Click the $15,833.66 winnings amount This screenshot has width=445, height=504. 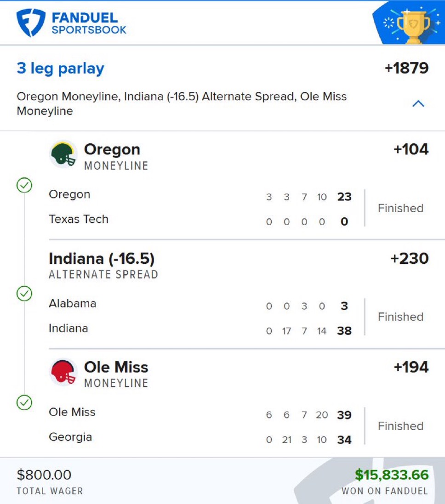click(391, 475)
